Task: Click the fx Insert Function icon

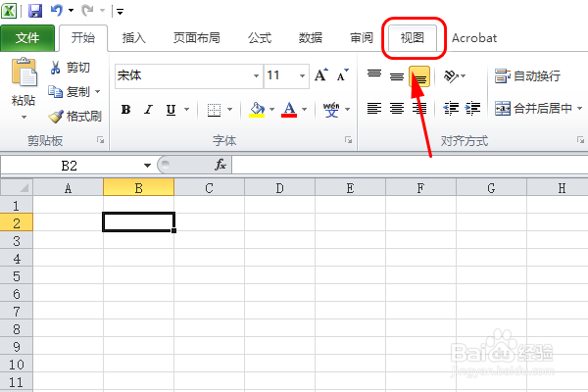Action: click(220, 165)
